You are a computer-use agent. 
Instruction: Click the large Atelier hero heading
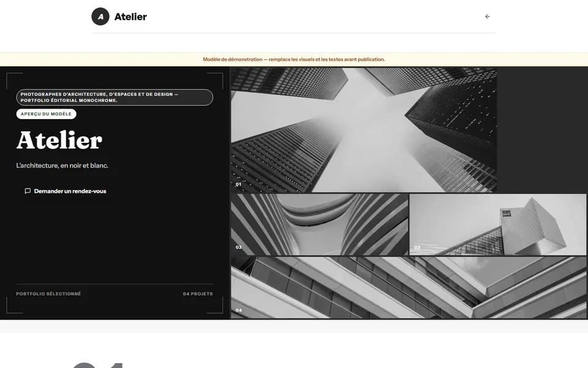pyautogui.click(x=59, y=140)
